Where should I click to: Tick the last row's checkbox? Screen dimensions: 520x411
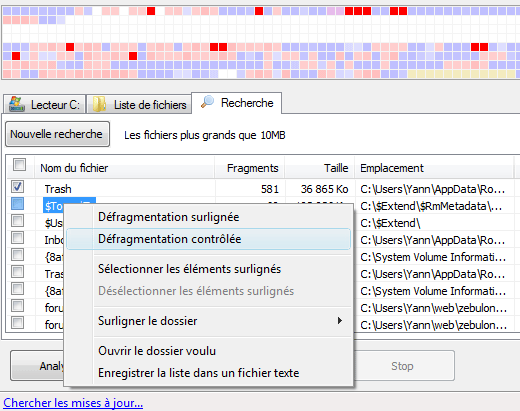17,323
